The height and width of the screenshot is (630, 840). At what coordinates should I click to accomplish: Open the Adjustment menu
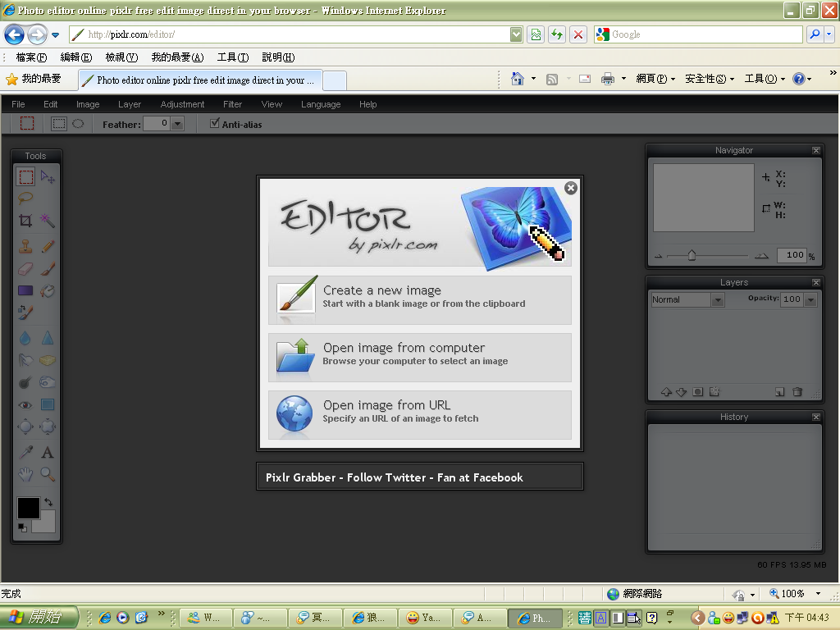182,104
